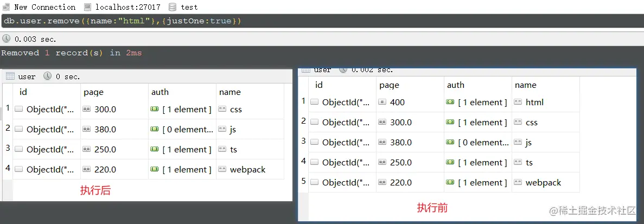The height and width of the screenshot is (224, 644).
Task: Select the html name cell
Action: 545,102
